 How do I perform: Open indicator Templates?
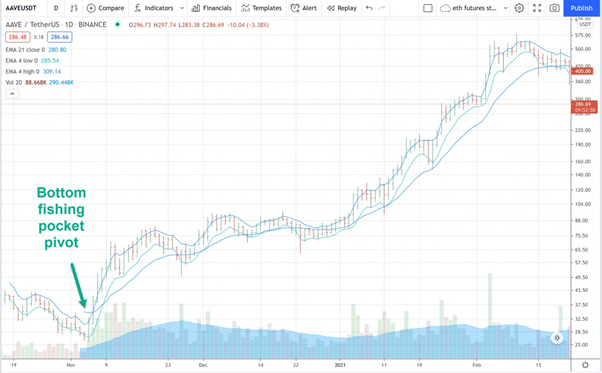click(x=261, y=8)
